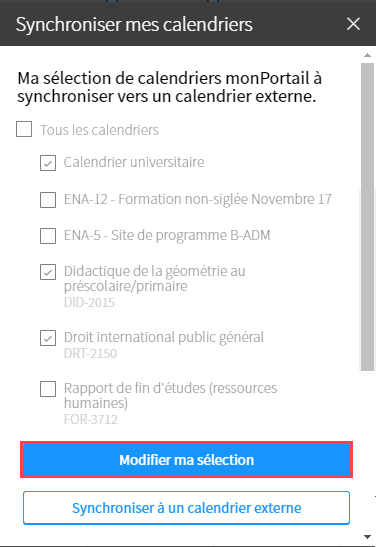Click the Tous les calendriers label text
376x547 pixels.
tap(99, 130)
